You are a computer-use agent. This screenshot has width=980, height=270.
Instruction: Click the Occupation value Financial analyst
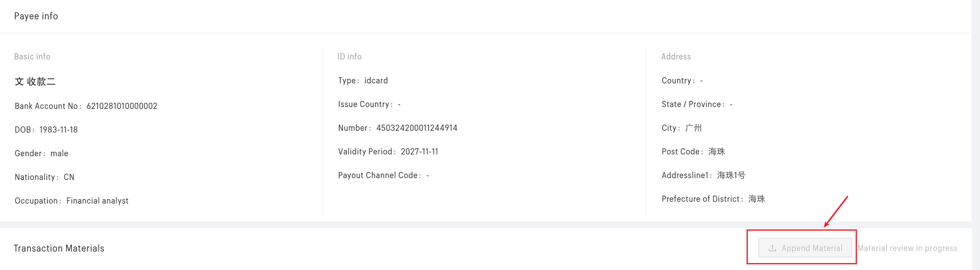click(x=97, y=201)
